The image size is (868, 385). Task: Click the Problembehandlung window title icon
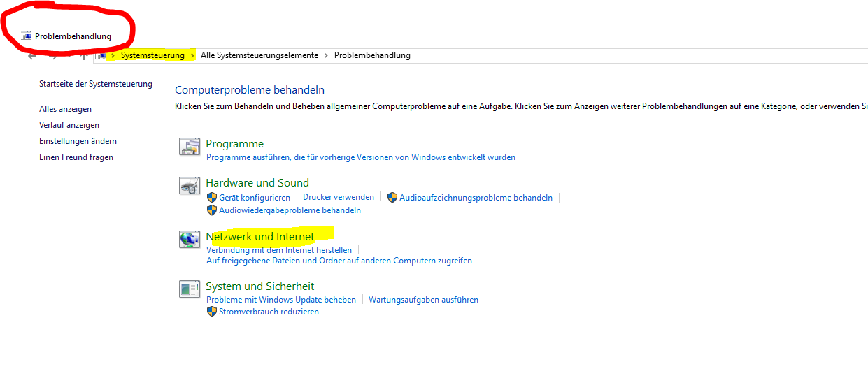click(x=27, y=36)
